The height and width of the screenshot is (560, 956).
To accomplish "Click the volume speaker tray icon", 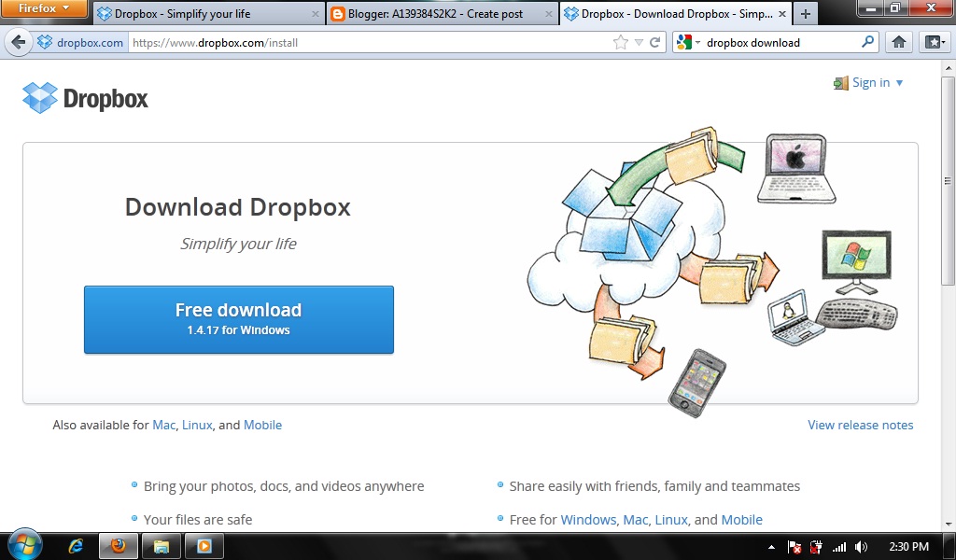I will (x=862, y=547).
